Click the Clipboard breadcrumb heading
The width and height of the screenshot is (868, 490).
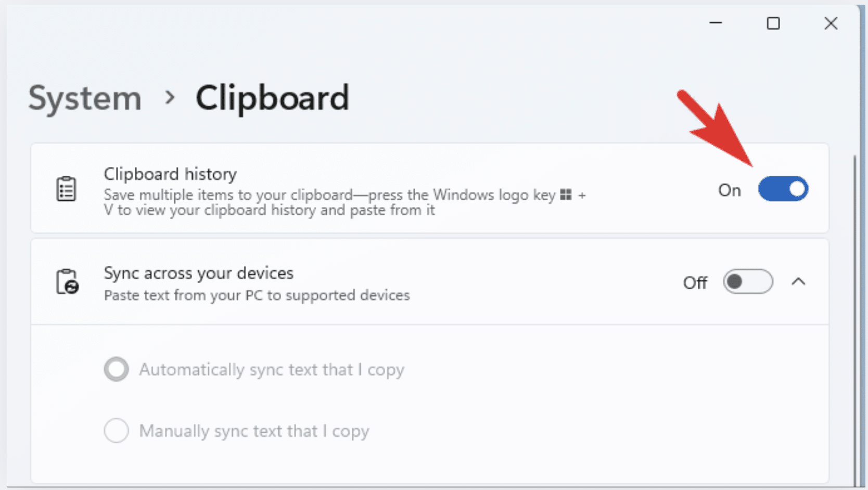(273, 98)
